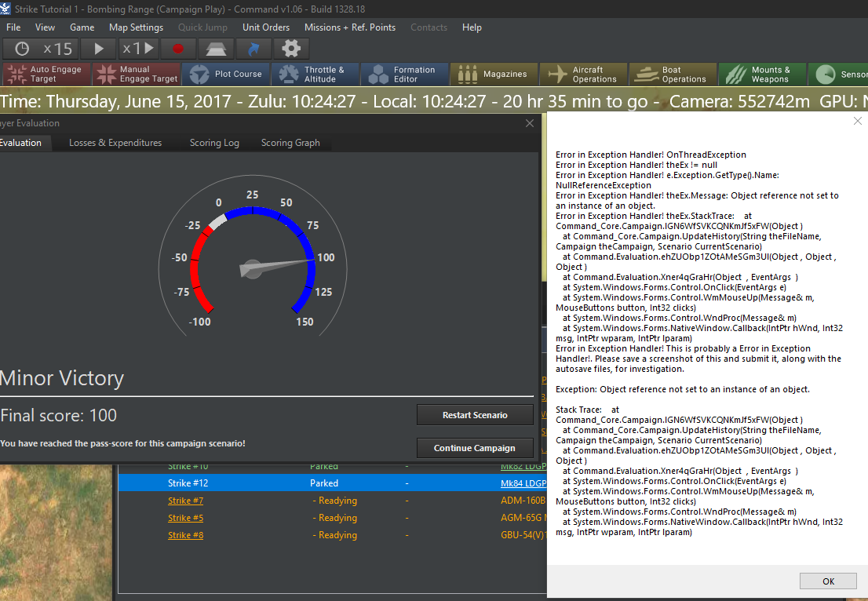Open the gear settings toolbar icon
Viewport: 868px width, 601px height.
(291, 49)
